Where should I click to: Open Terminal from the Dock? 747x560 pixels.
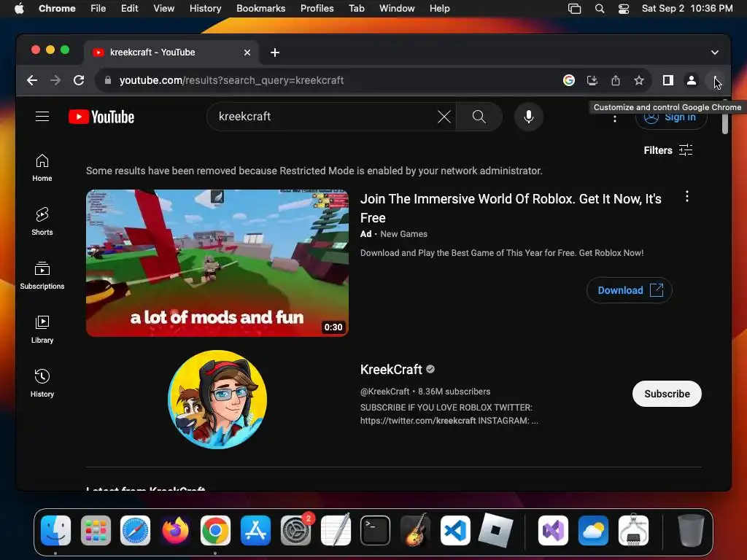pyautogui.click(x=376, y=531)
